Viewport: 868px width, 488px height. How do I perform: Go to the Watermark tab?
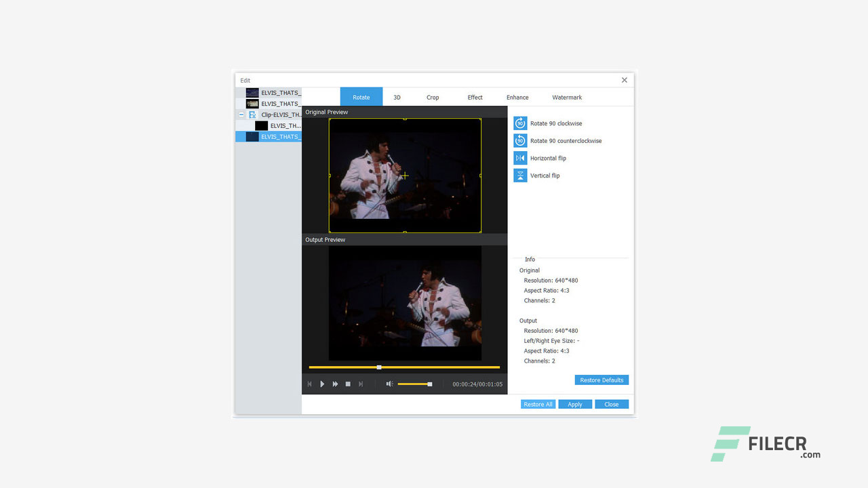567,97
